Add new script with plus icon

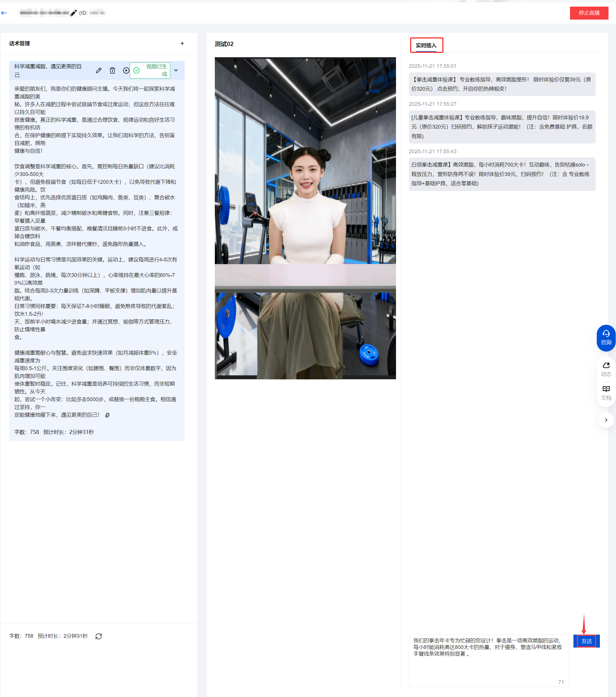pyautogui.click(x=182, y=43)
